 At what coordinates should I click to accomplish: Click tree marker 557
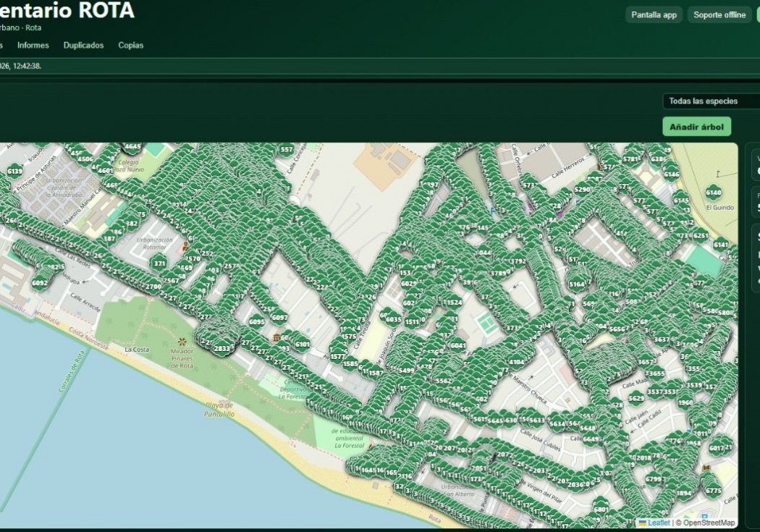287,149
